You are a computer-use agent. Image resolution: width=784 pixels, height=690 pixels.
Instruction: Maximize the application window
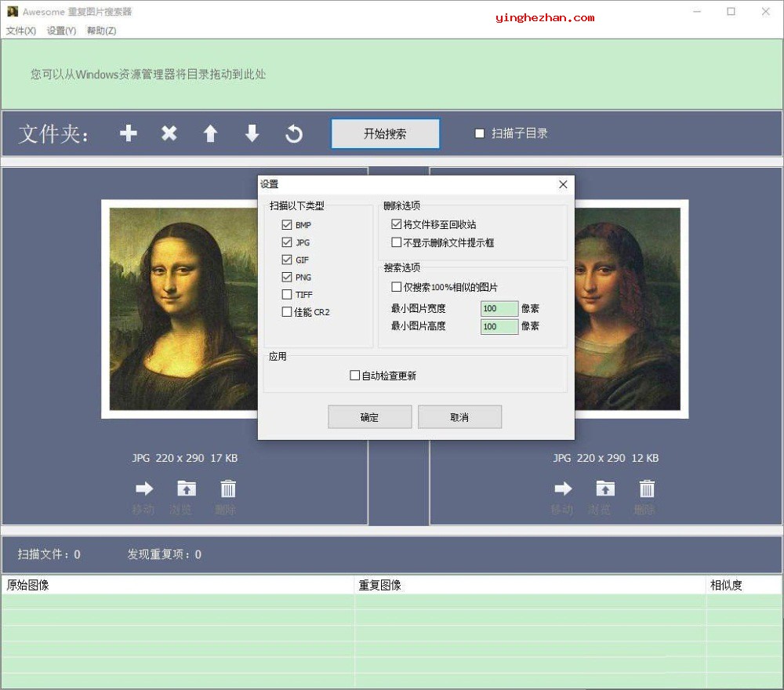731,12
